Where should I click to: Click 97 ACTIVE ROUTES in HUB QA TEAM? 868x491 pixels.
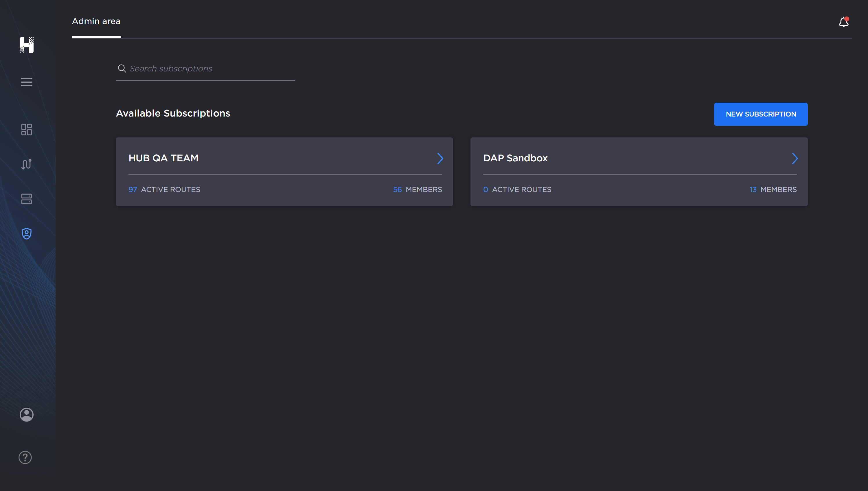coord(164,189)
